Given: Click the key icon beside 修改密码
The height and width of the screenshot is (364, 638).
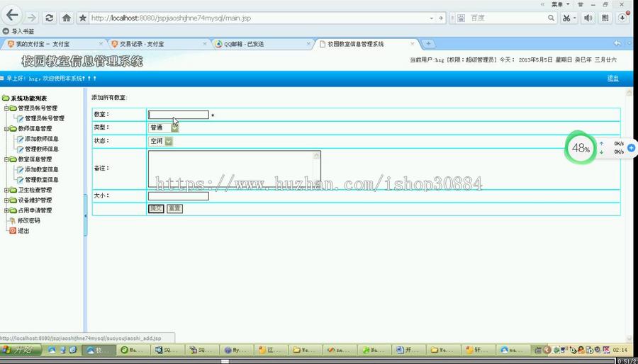Looking at the screenshot, I should [13, 220].
